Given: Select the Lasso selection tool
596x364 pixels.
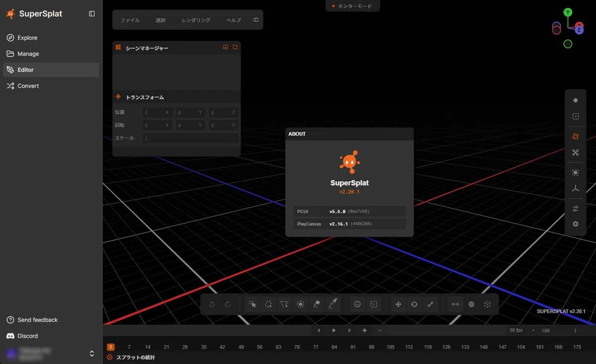Looking at the screenshot, I should coord(268,304).
